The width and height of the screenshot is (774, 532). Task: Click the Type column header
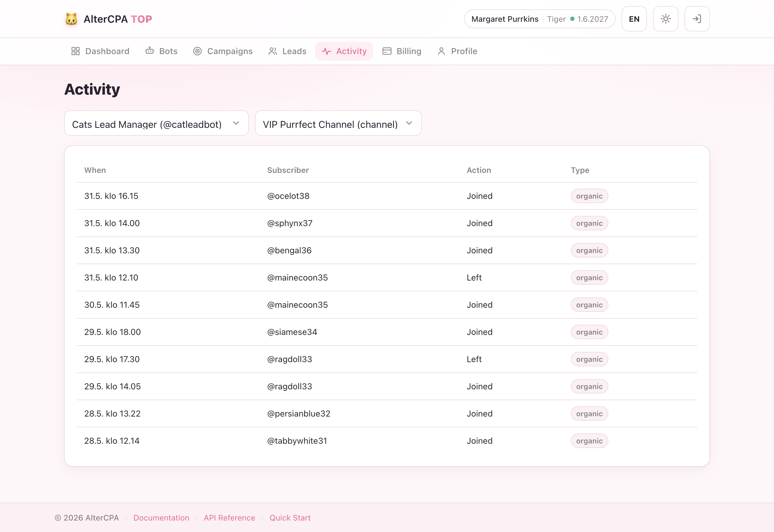point(580,170)
